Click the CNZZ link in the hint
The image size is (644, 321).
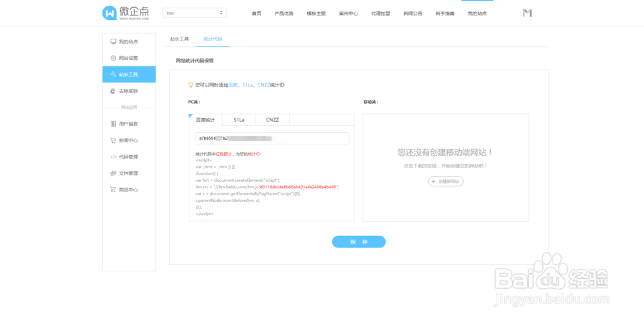point(264,84)
